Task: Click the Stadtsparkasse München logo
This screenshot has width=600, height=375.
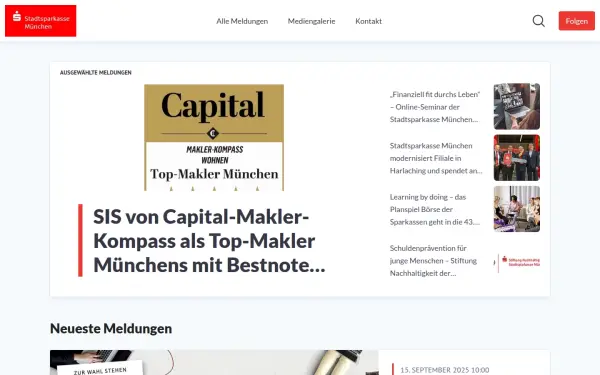Action: pyautogui.click(x=41, y=21)
